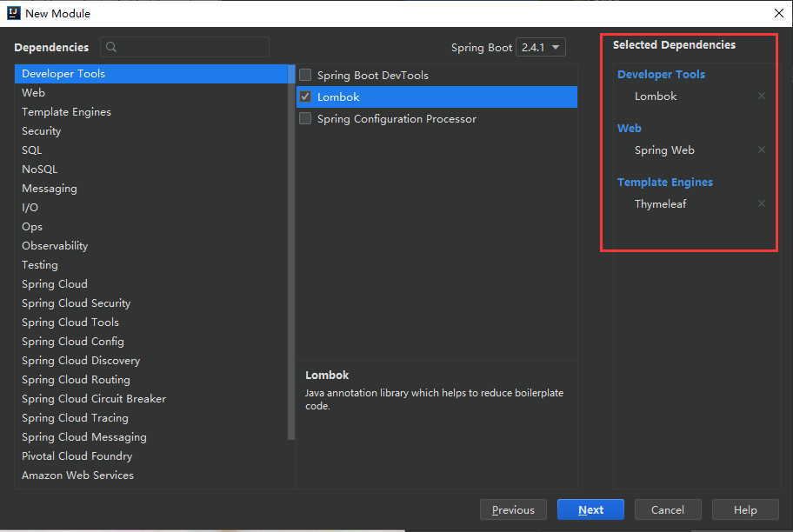Remove Lombok from selected dependencies
Screen dimensions: 793x532
[761, 96]
